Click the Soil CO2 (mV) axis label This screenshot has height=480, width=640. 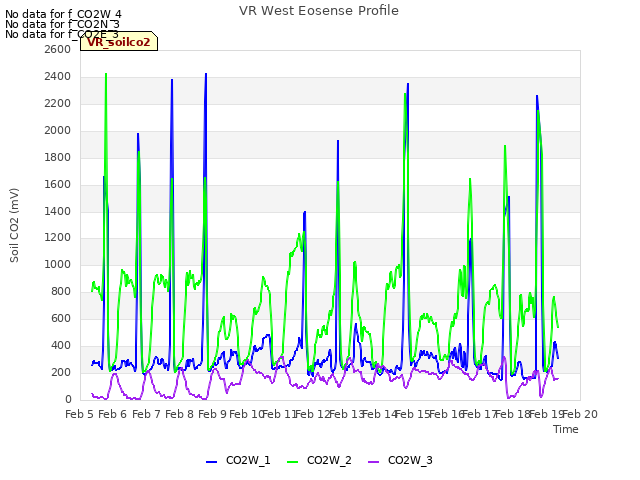click(x=14, y=225)
